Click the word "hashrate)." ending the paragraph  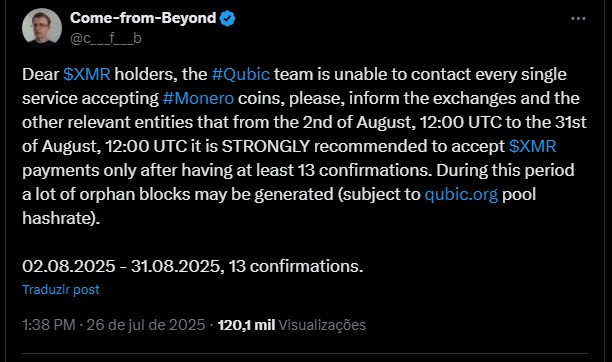click(61, 218)
